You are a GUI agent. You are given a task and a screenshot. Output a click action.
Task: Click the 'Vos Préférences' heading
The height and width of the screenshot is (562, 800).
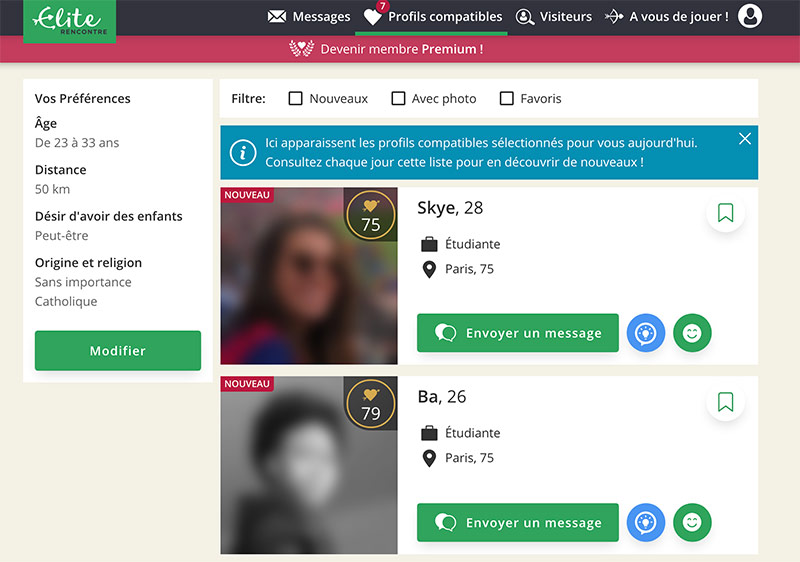click(x=83, y=98)
